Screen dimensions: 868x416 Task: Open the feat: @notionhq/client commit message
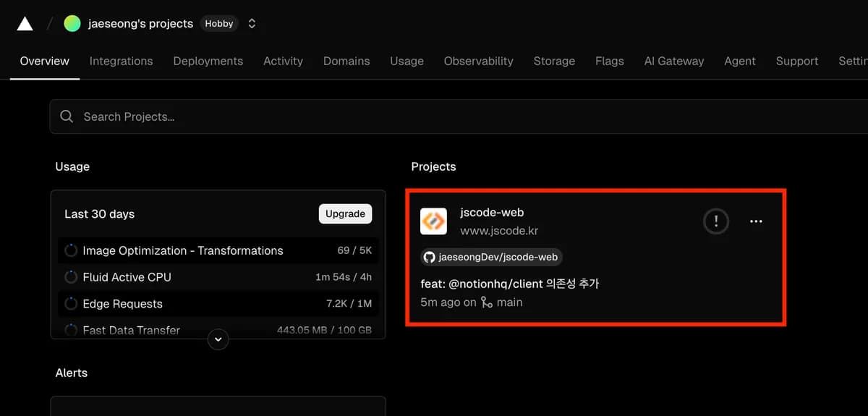(x=510, y=284)
